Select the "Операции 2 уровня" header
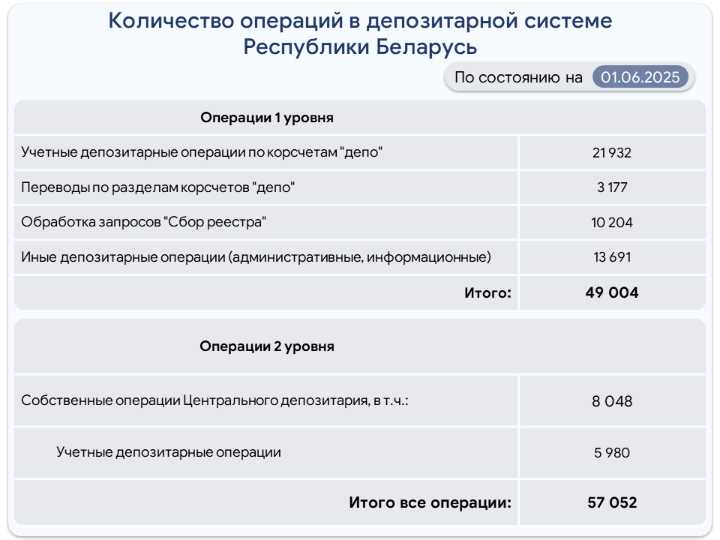Screen dimensions: 720x540 pos(267,346)
